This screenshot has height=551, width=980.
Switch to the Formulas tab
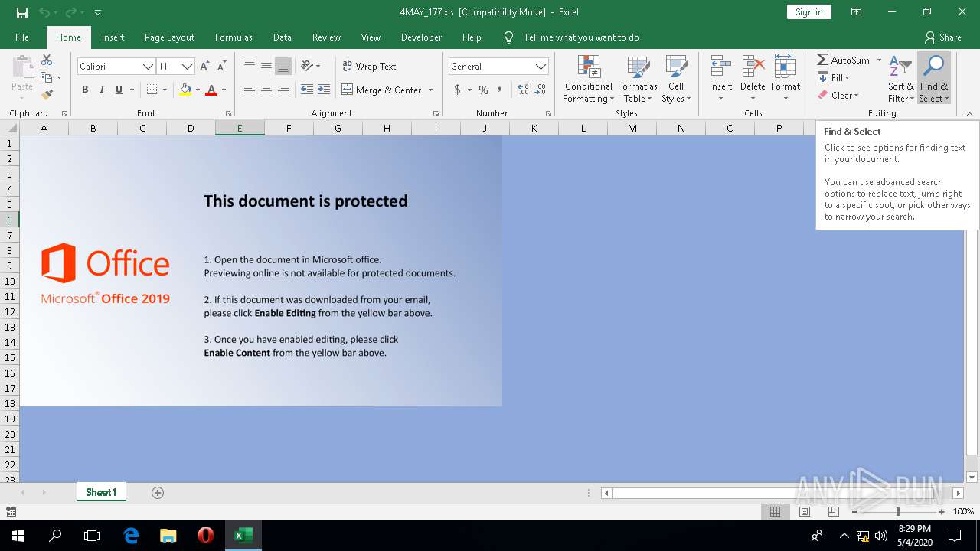pyautogui.click(x=234, y=37)
